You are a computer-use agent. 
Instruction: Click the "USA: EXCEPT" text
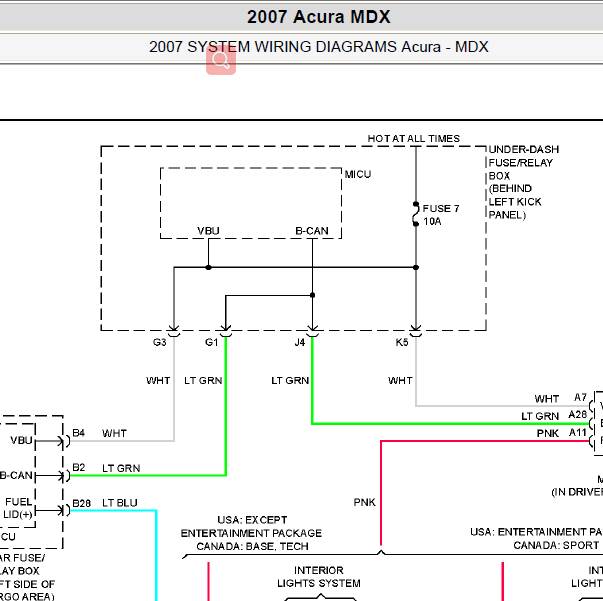tap(252, 520)
